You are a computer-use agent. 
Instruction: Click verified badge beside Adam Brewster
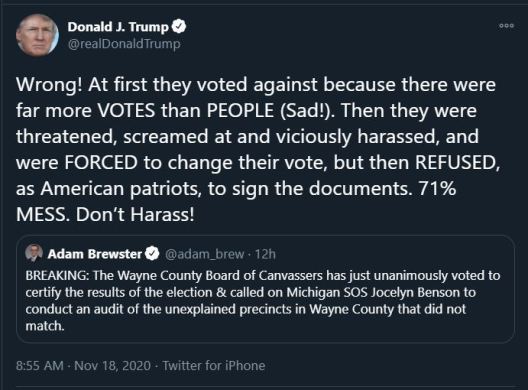(x=152, y=254)
